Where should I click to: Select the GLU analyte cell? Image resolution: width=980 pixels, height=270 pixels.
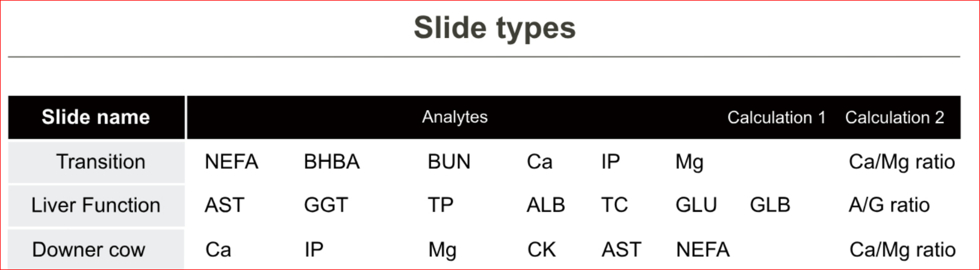pos(696,206)
